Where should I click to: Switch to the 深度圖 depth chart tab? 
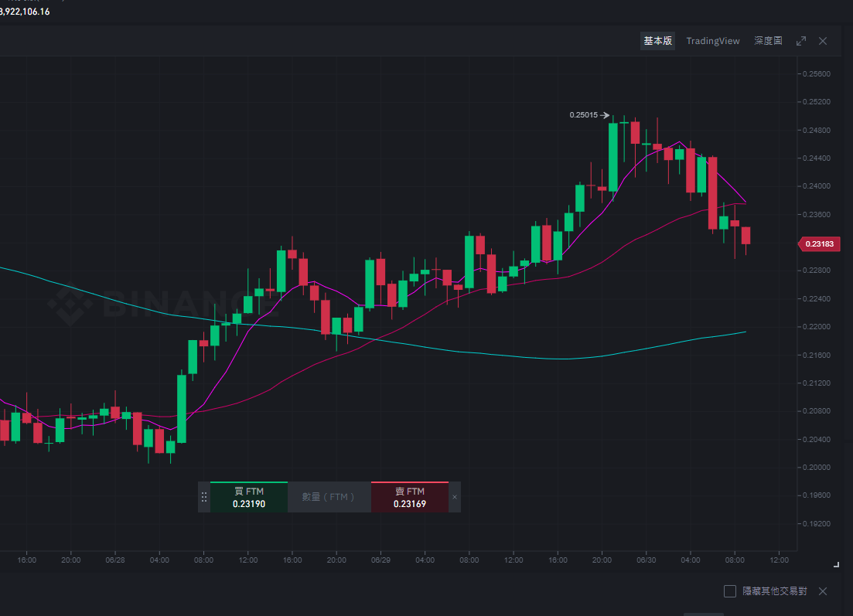tap(768, 41)
